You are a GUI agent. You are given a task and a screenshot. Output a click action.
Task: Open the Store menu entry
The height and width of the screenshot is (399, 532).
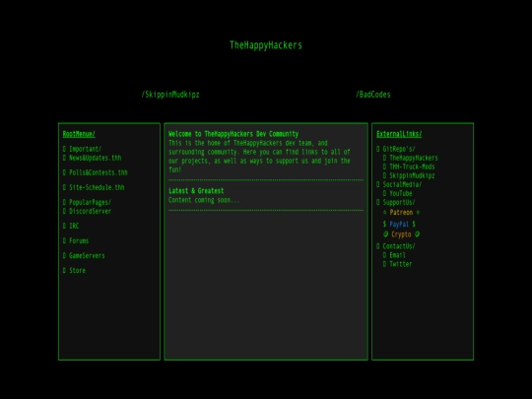(78, 270)
